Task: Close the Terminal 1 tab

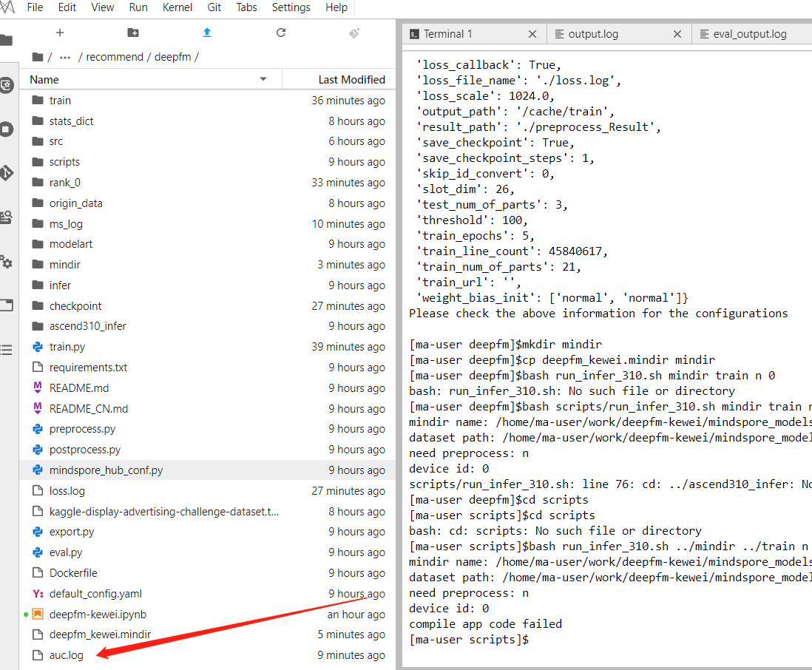Action: pyautogui.click(x=532, y=34)
